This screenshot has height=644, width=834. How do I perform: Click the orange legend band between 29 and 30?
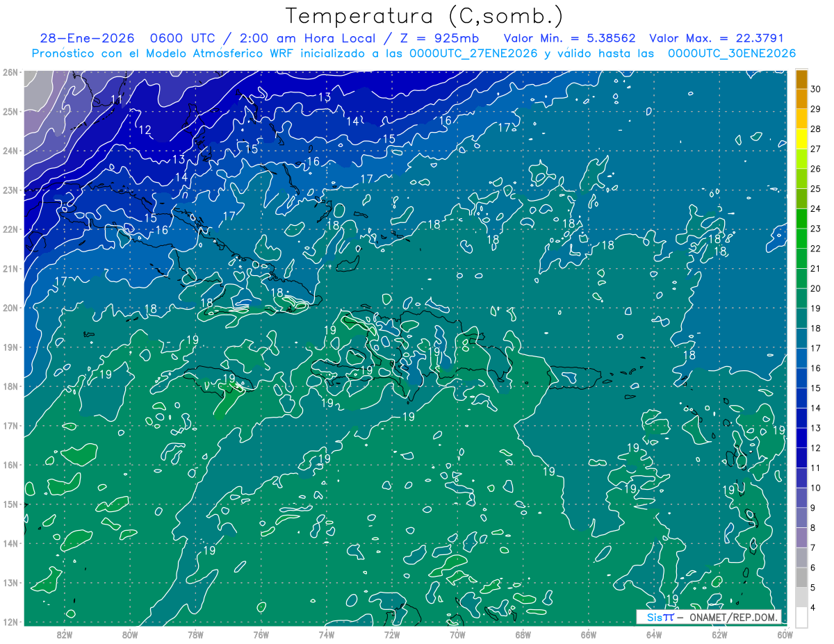point(801,99)
